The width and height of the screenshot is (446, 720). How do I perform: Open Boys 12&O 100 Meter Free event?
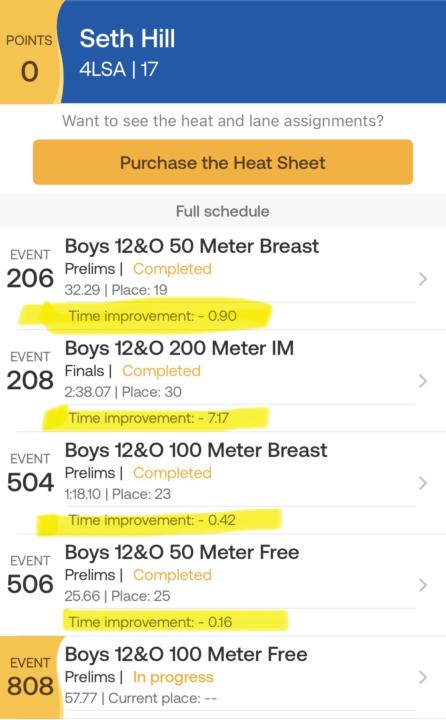pyautogui.click(x=186, y=654)
